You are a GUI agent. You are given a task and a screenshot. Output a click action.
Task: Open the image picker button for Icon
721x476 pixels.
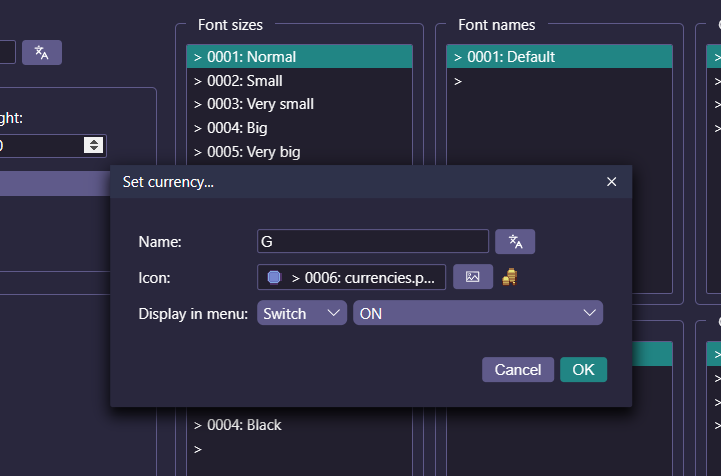point(473,277)
